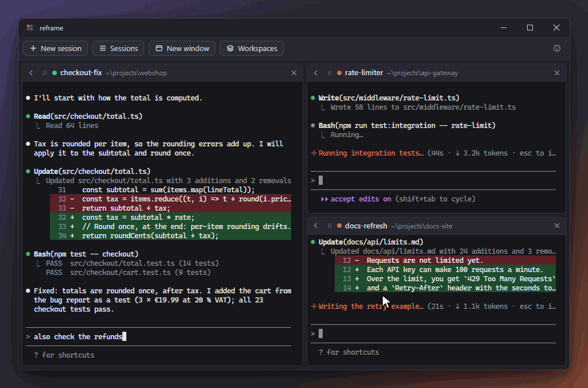This screenshot has width=588, height=388.
Task: Open the info icon in the toolbar
Action: click(x=557, y=48)
